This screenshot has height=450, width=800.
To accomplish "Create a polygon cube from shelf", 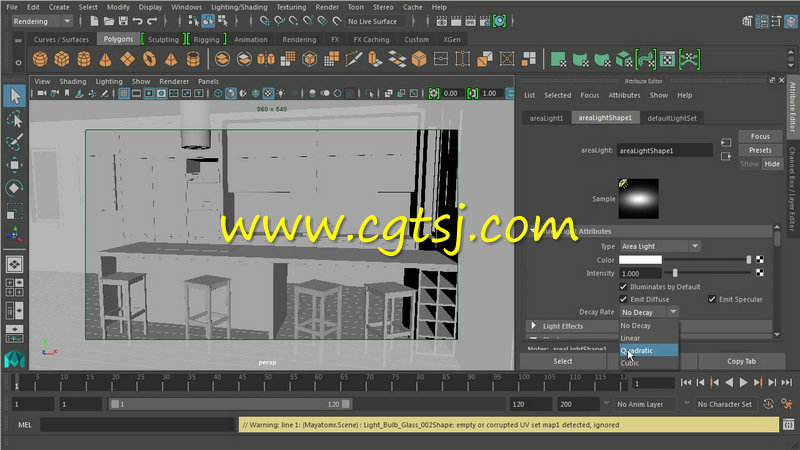I will click(x=62, y=59).
